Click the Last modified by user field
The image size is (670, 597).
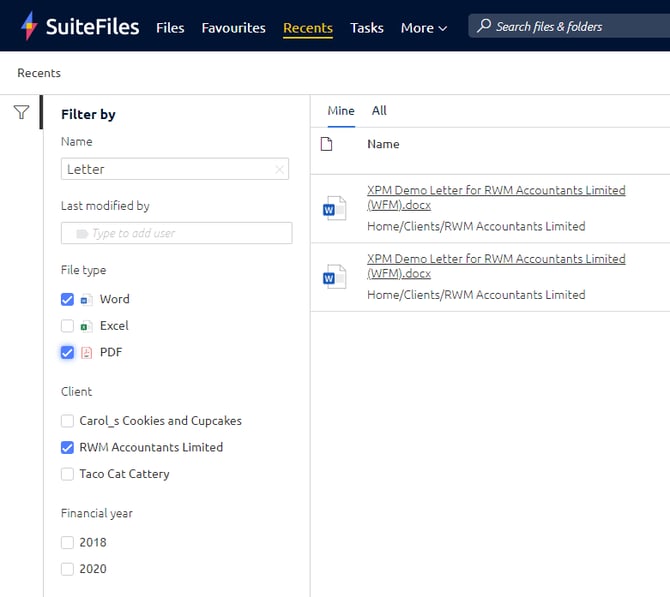click(176, 233)
